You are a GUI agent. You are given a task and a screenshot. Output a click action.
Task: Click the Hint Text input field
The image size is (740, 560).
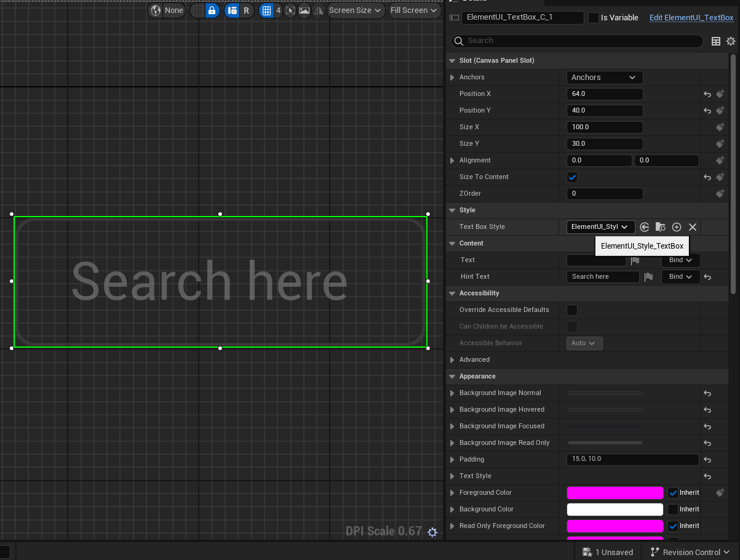point(603,277)
